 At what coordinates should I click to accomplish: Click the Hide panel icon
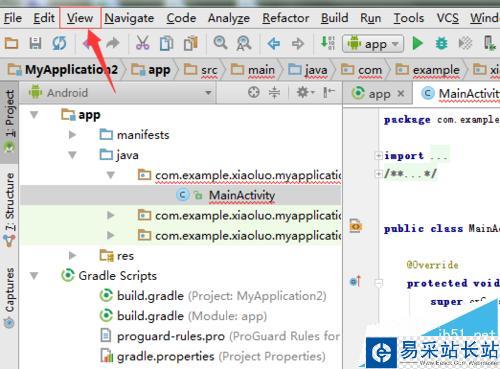tap(329, 92)
